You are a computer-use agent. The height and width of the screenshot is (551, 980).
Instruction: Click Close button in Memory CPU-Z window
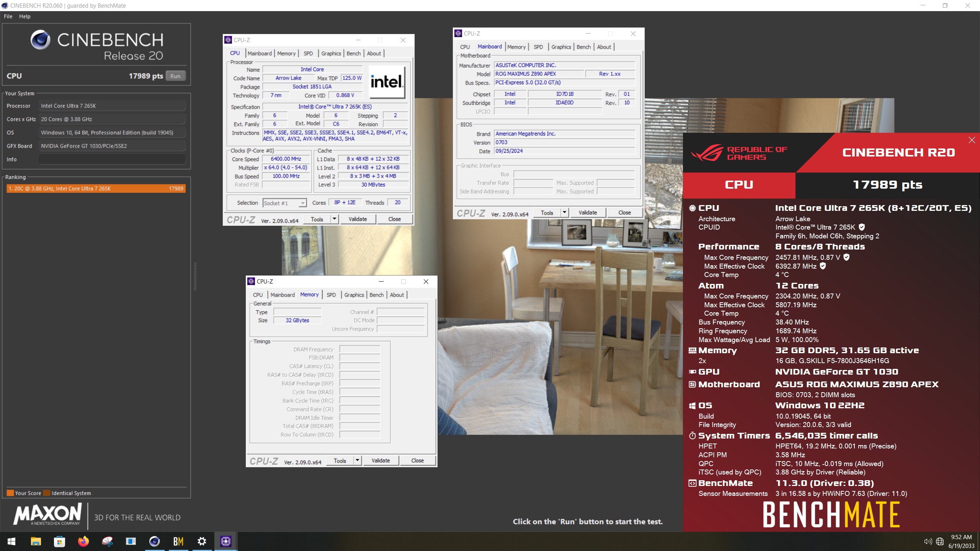point(418,461)
